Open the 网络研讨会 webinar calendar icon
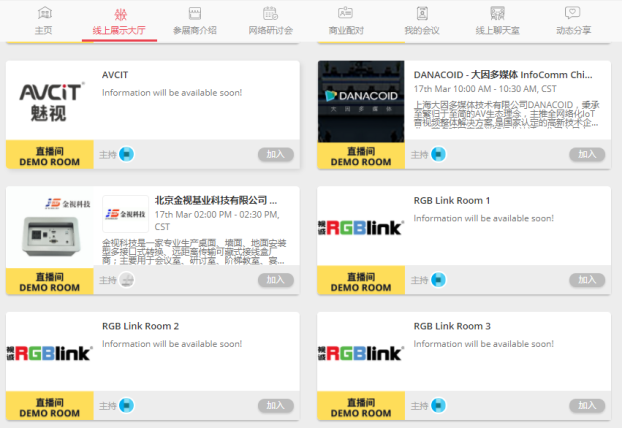This screenshot has height=428, width=622. [270, 14]
